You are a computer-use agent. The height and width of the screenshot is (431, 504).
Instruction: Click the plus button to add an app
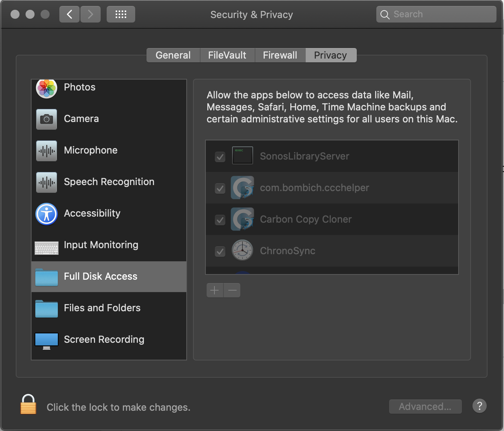point(215,290)
